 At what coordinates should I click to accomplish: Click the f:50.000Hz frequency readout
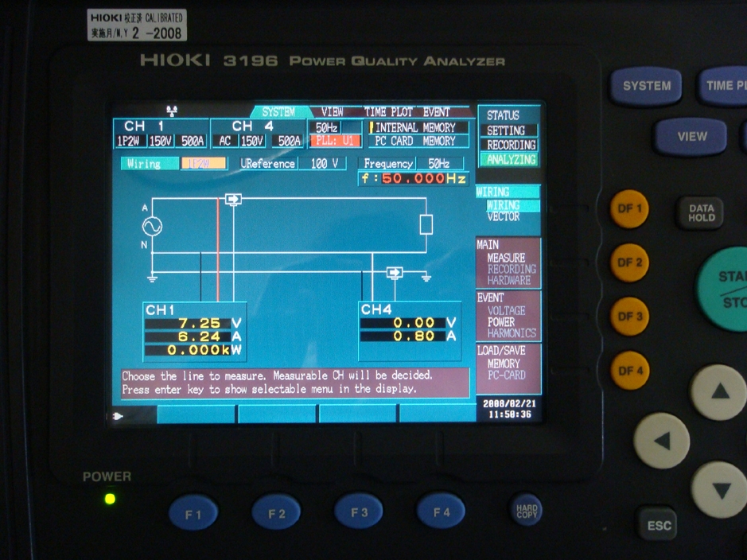413,178
